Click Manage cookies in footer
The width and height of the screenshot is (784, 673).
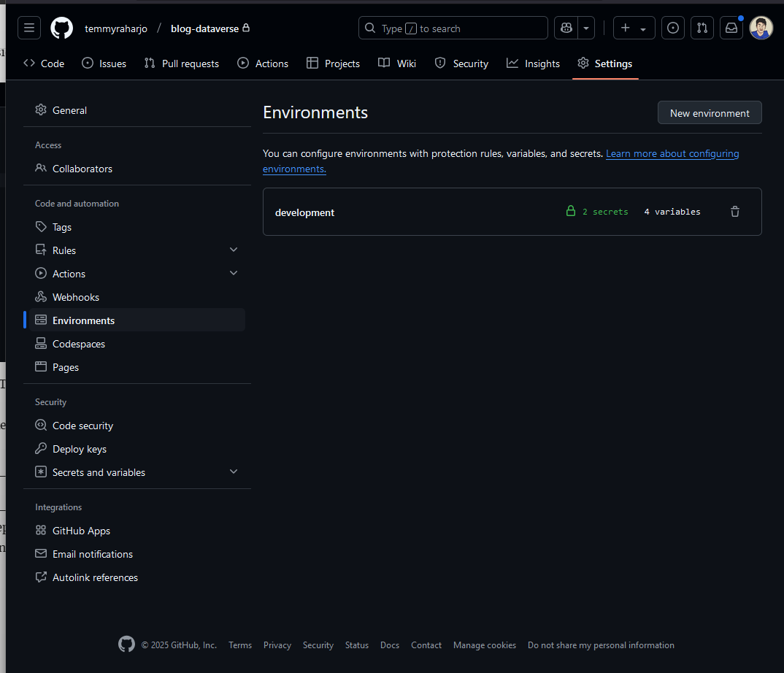click(x=485, y=645)
